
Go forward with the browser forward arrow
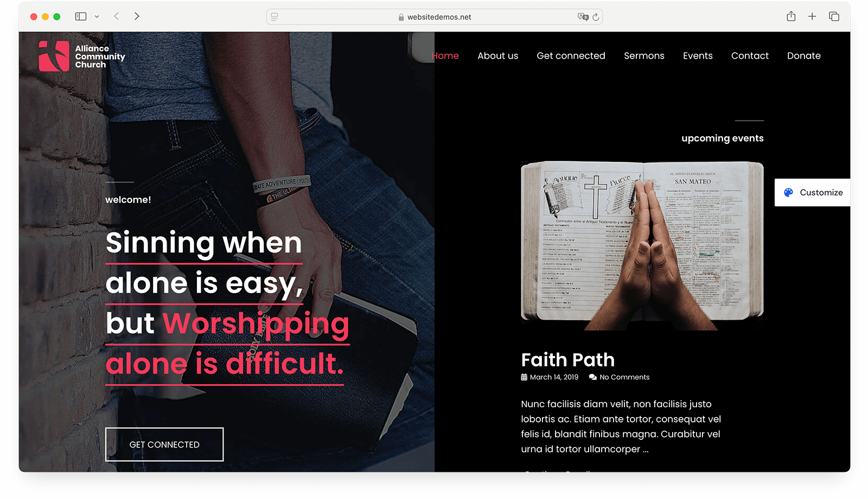(137, 16)
